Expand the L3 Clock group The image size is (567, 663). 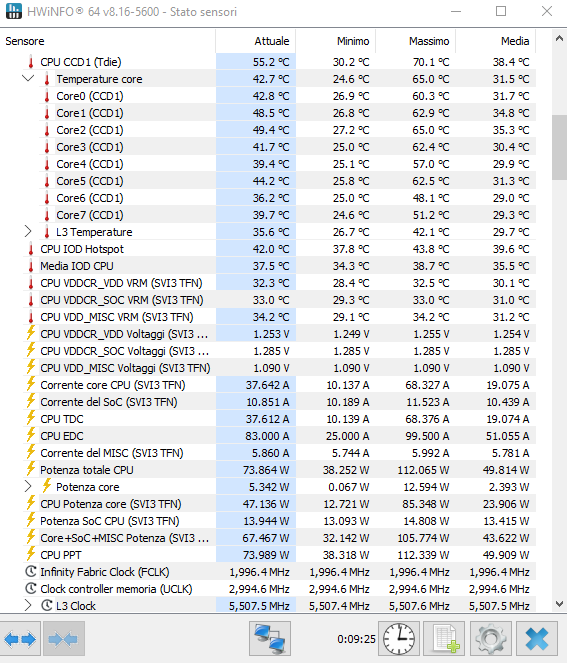click(28, 605)
